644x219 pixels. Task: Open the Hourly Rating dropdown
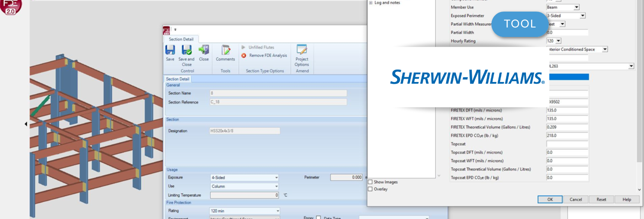coord(554,41)
